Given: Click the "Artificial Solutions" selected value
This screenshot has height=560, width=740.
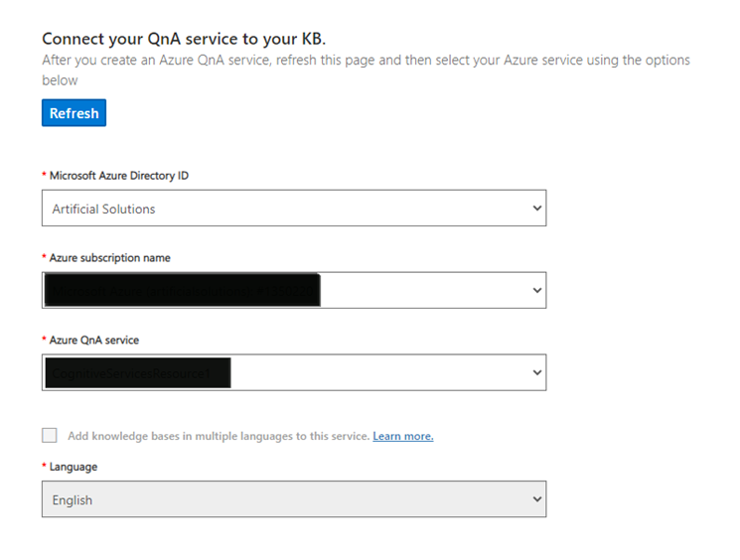Looking at the screenshot, I should tap(104, 210).
